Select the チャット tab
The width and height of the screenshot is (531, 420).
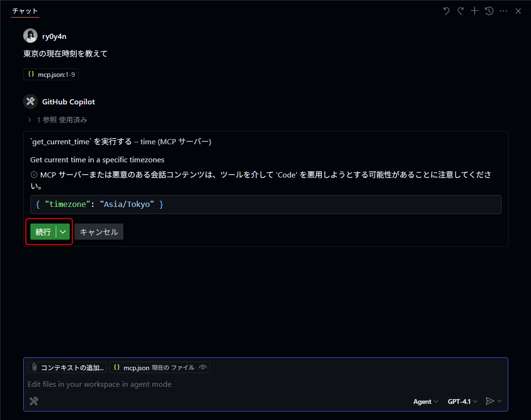coord(25,11)
